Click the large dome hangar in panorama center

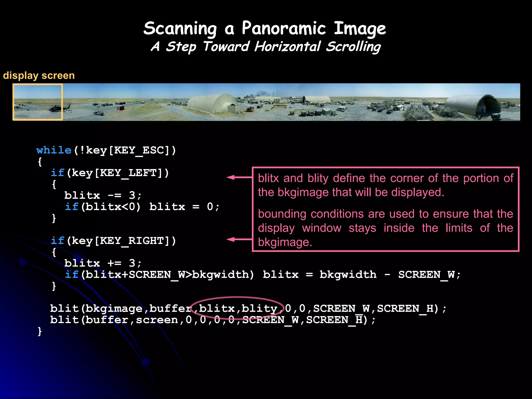213,103
